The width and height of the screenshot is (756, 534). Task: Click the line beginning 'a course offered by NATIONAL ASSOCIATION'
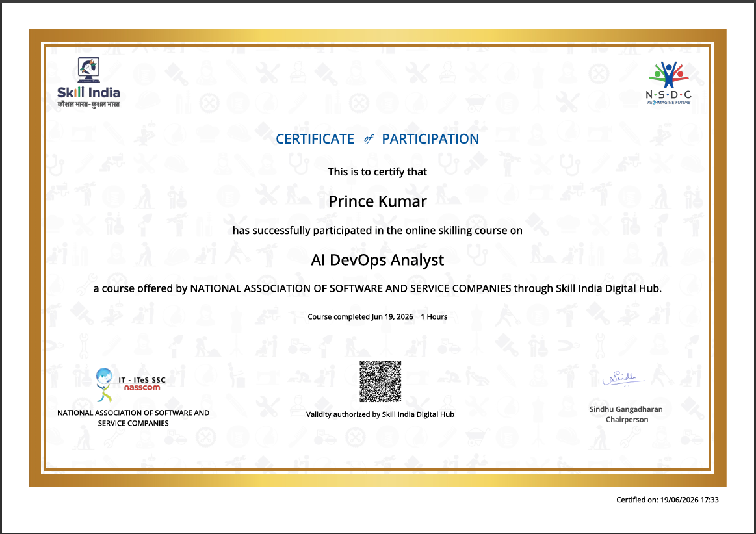tap(378, 288)
